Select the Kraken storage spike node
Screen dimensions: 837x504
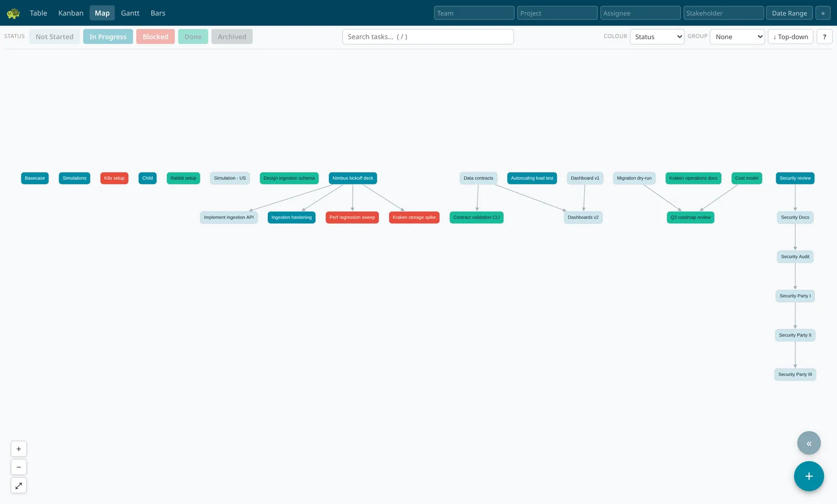[414, 217]
